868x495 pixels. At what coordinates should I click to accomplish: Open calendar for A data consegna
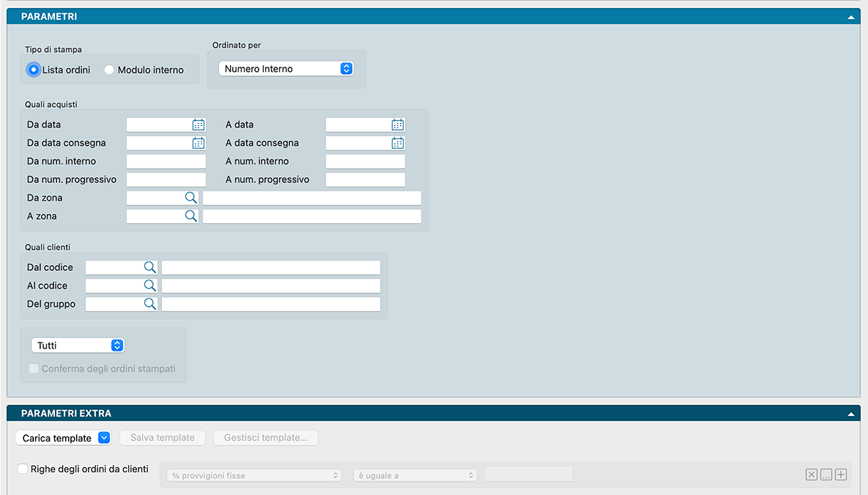point(398,144)
